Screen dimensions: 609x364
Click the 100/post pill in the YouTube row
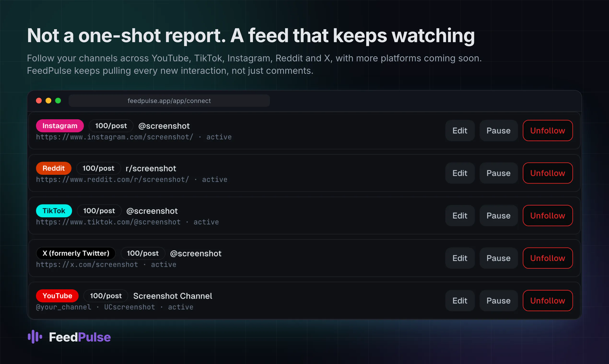click(106, 296)
